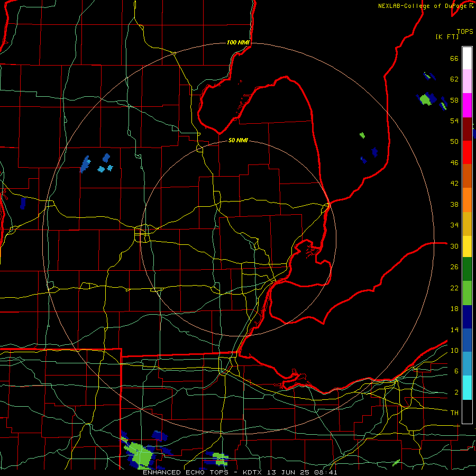
Task: Click the "38" legend value
Action: coord(454,205)
